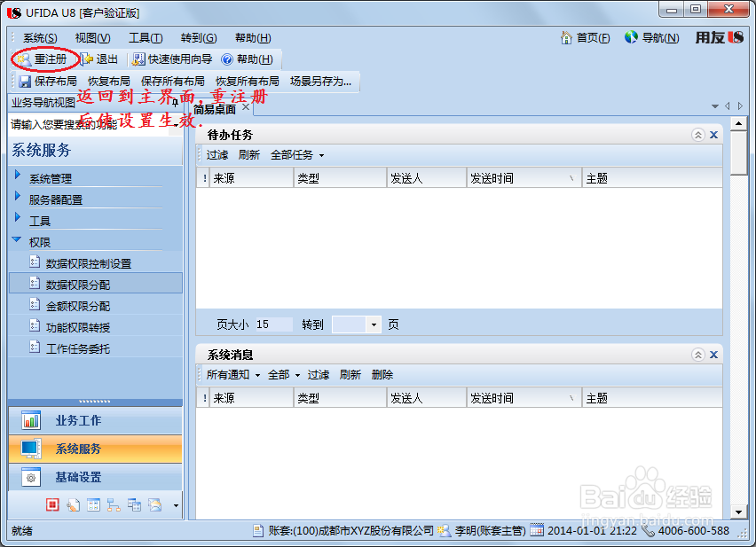
Task: Open 导航(N) navigation
Action: coord(652,37)
